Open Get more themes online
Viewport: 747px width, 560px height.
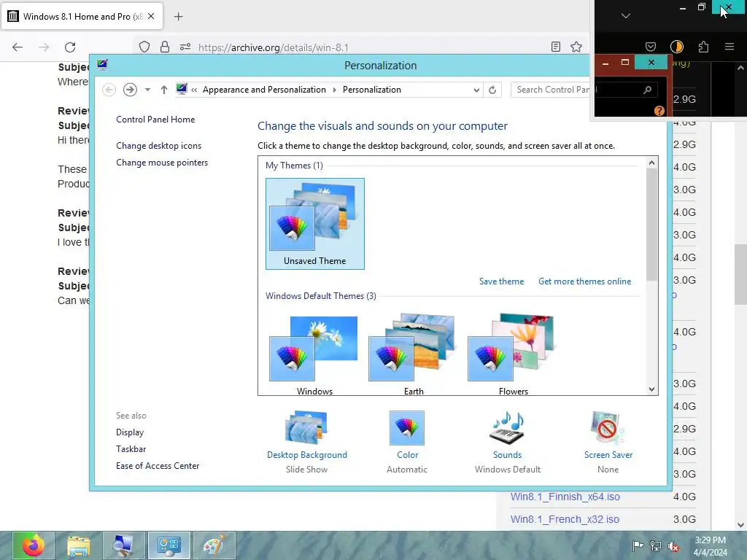click(584, 281)
